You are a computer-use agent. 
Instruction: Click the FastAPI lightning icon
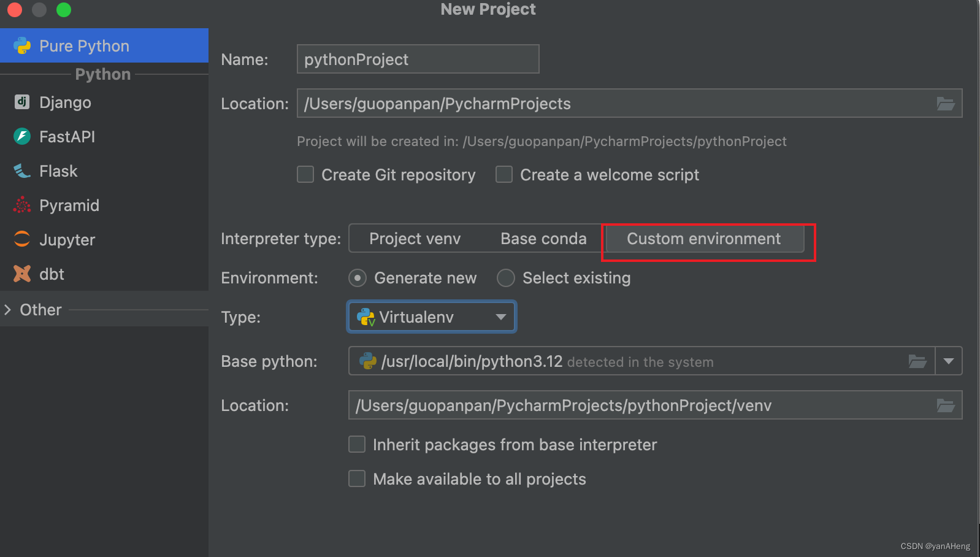(x=22, y=136)
